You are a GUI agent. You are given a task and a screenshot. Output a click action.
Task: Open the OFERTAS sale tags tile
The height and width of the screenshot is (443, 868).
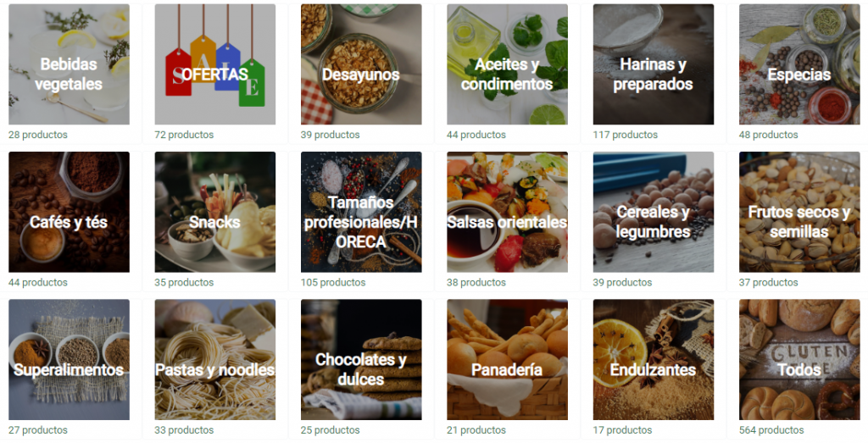tap(214, 64)
